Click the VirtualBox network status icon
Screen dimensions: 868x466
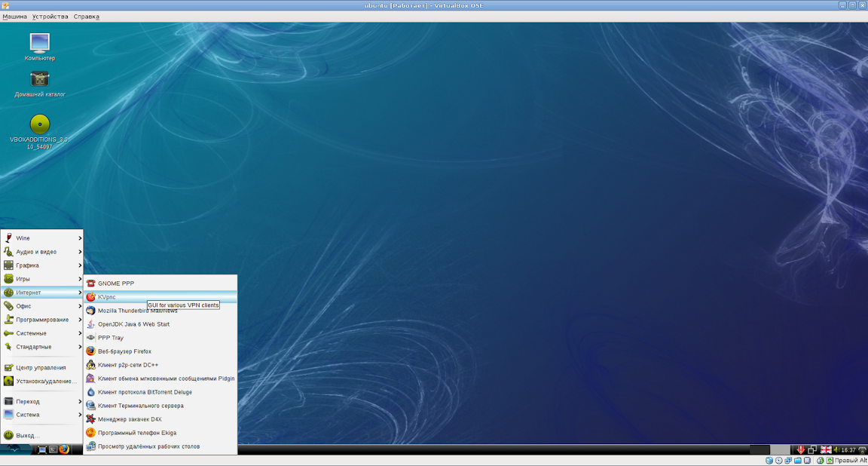click(x=788, y=461)
